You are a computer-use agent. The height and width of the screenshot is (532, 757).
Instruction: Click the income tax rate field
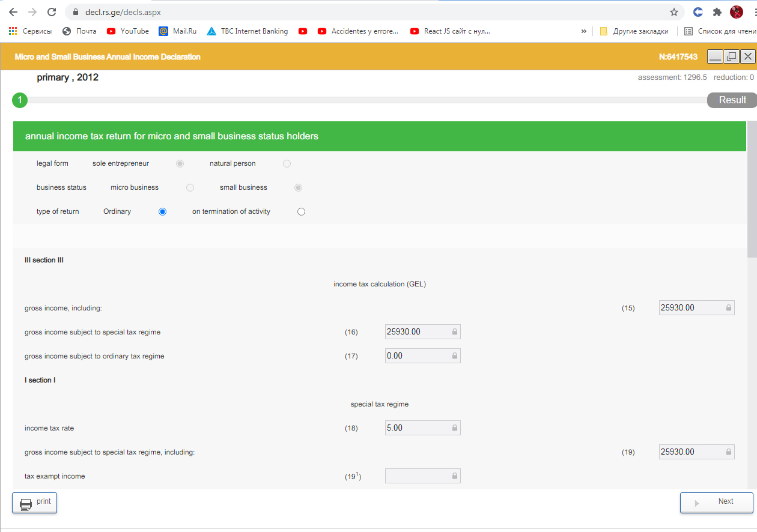422,428
